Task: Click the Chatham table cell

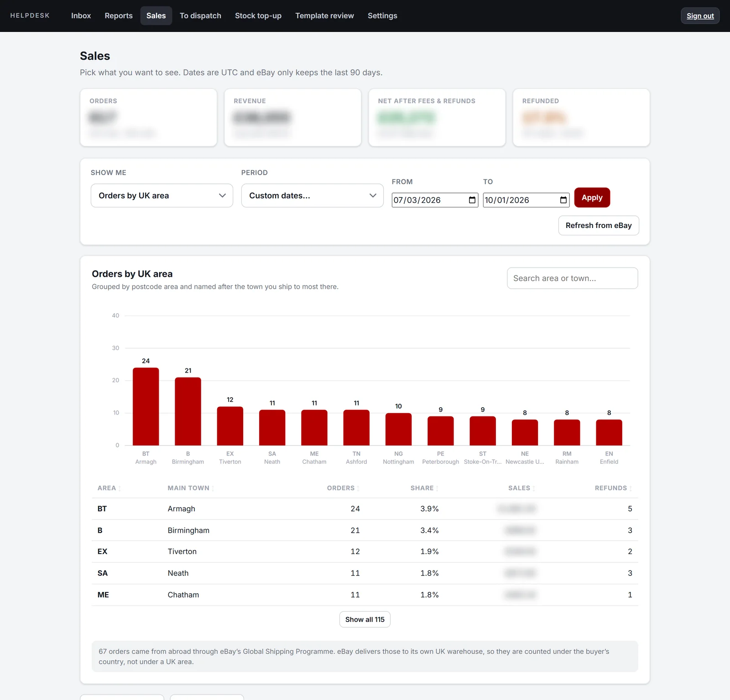Action: click(183, 595)
